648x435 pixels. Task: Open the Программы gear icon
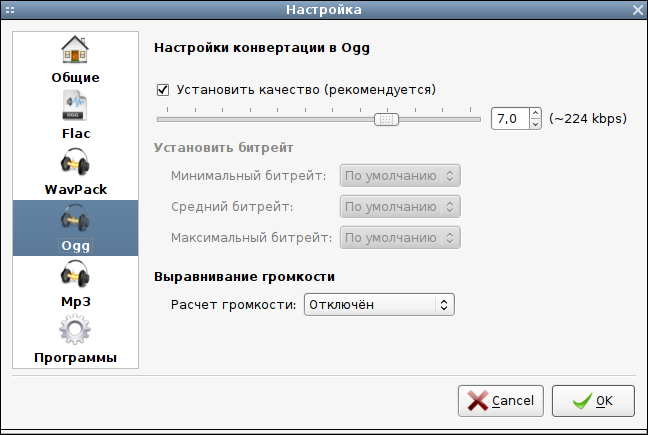tap(75, 329)
